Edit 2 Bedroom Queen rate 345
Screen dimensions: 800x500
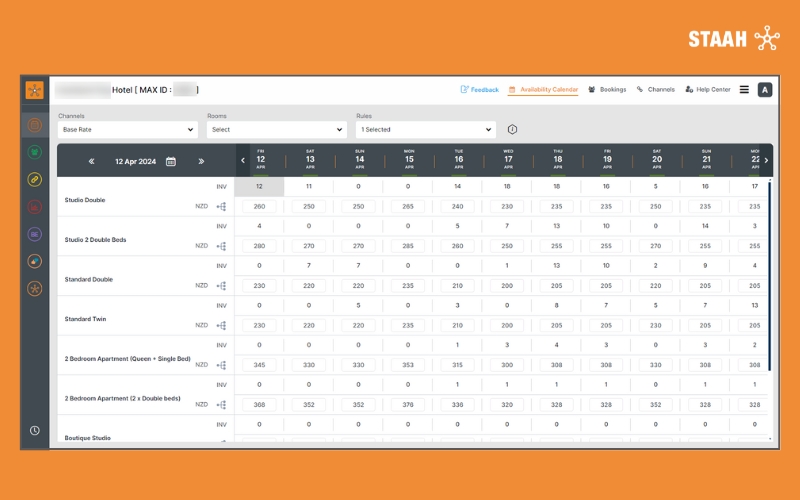point(259,365)
